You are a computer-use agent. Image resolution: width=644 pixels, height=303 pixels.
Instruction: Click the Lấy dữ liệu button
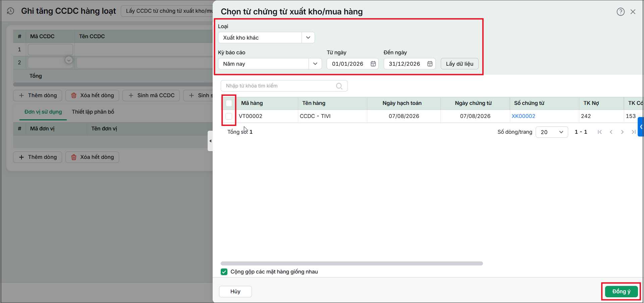point(460,64)
